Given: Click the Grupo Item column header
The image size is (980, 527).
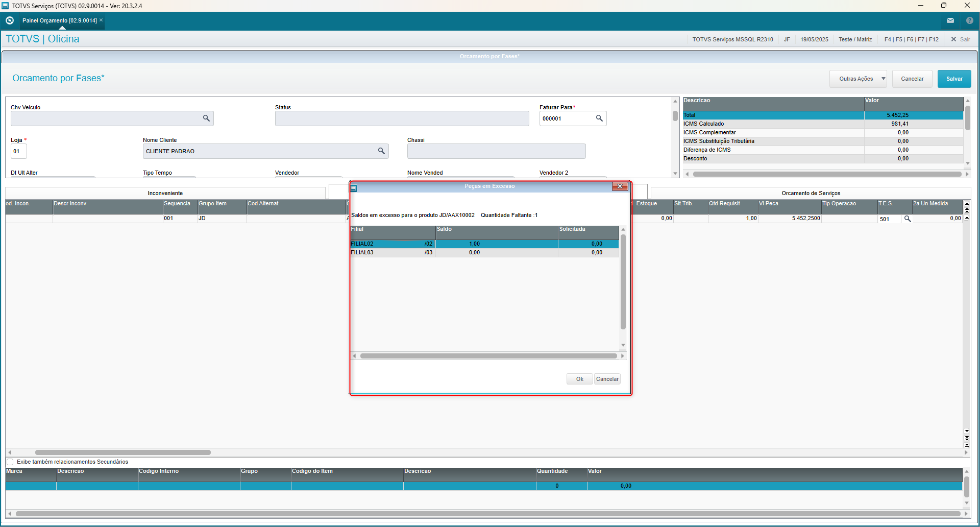Looking at the screenshot, I should click(222, 207).
